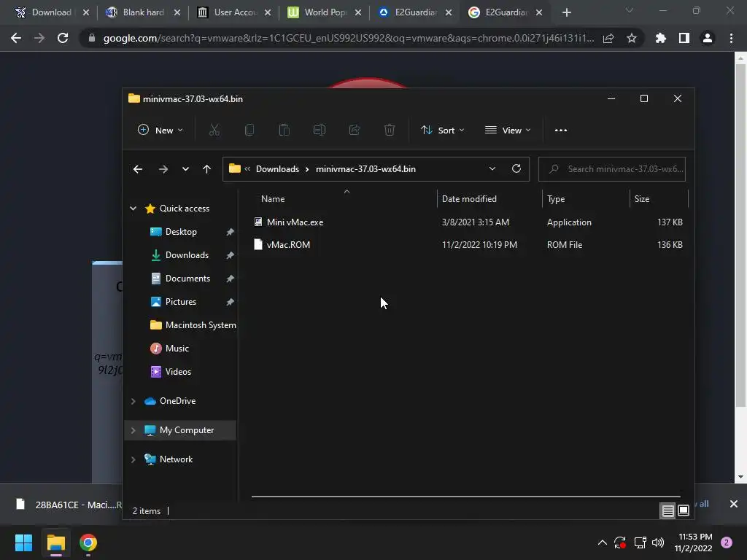Reload the Chrome page
The height and width of the screenshot is (560, 747).
click(x=63, y=38)
